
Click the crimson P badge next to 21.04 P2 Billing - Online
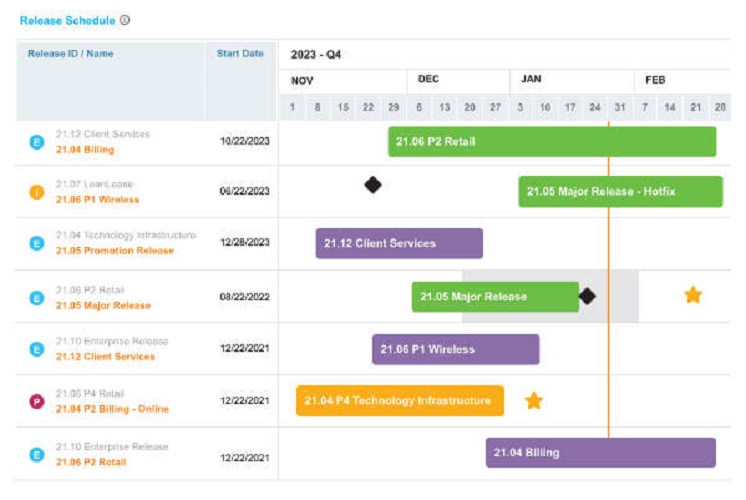pyautogui.click(x=37, y=402)
